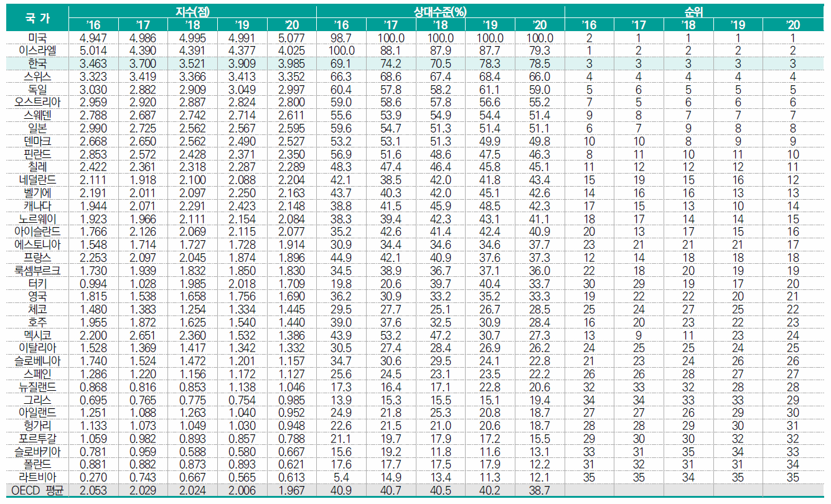Click the 4.025 index value for 이스라엘
This screenshot has width=831, height=504.
coord(291,51)
